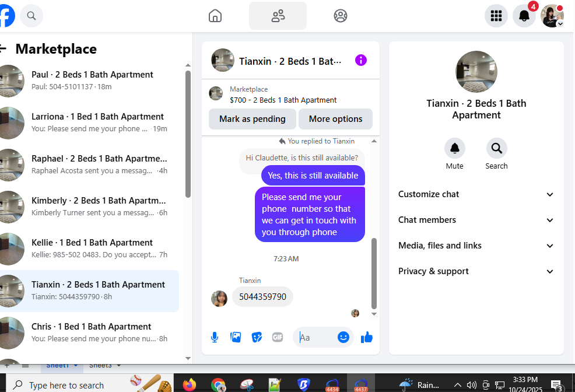This screenshot has width=575, height=392.
Task: Expand Media, files and links section
Action: coord(476,246)
